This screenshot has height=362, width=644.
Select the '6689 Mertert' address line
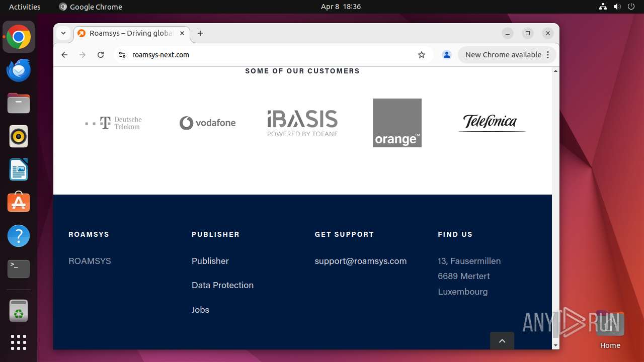click(464, 276)
